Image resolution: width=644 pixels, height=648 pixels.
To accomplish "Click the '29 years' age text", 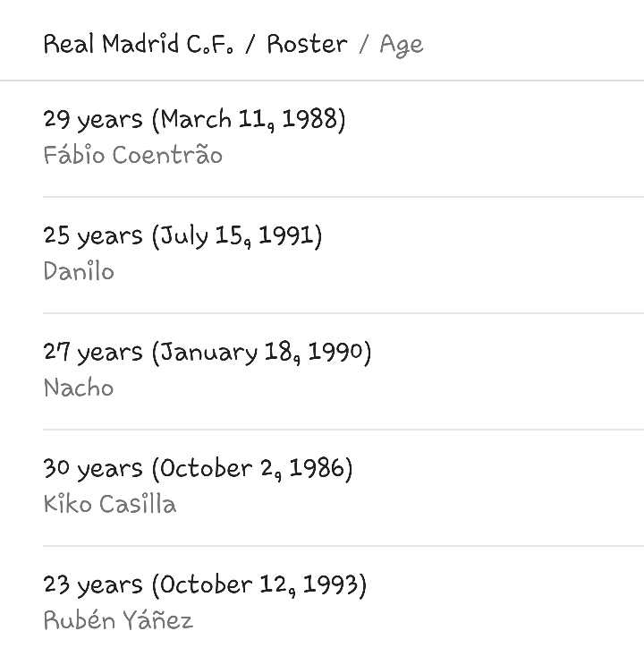I will pos(92,119).
